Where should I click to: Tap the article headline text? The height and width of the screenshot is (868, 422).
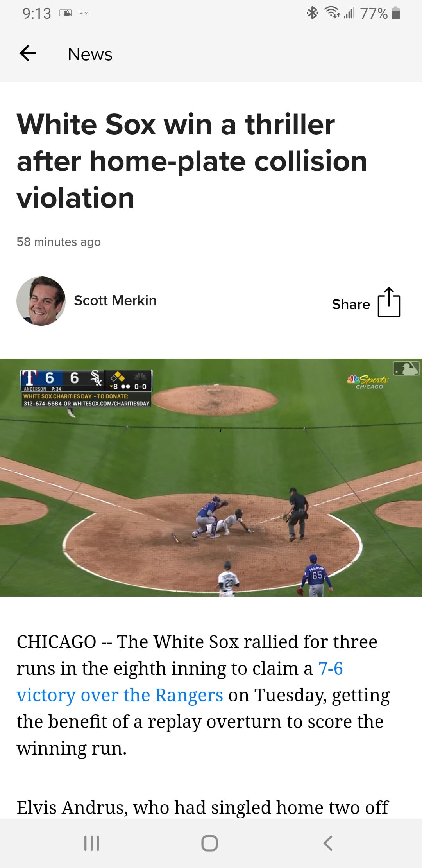tap(192, 161)
